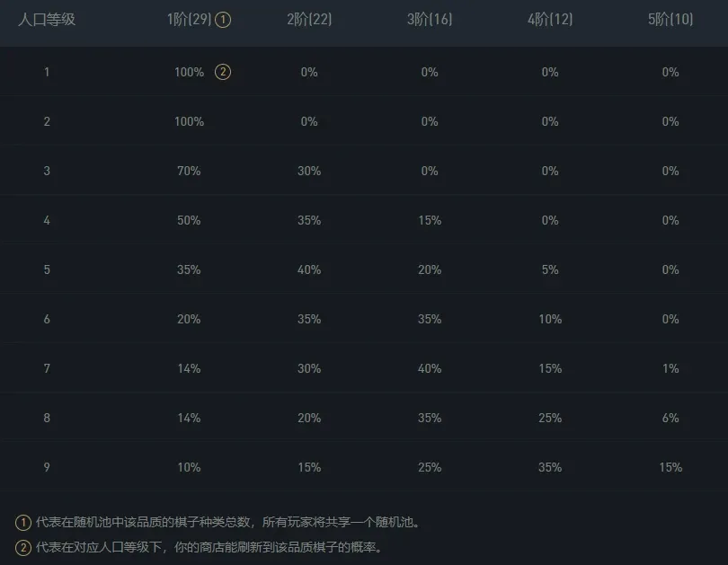Select the 5阶(10) column header
This screenshot has width=728, height=565.
pyautogui.click(x=670, y=20)
